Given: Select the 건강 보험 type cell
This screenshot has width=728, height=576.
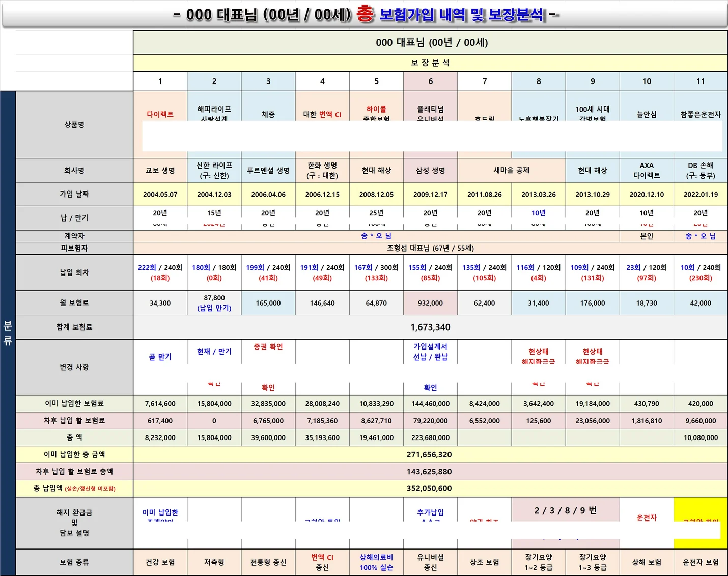Looking at the screenshot, I should pyautogui.click(x=160, y=562).
